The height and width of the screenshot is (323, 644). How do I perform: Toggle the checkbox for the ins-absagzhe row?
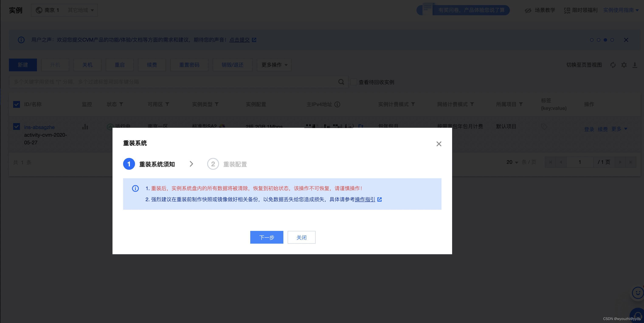click(x=17, y=126)
